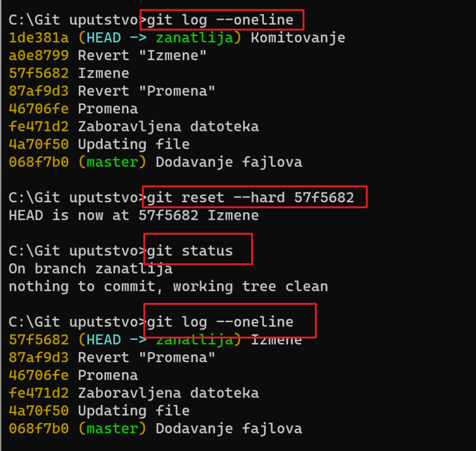Select the 'Komitovanje' commit message
This screenshot has width=476, height=451.
[297, 38]
